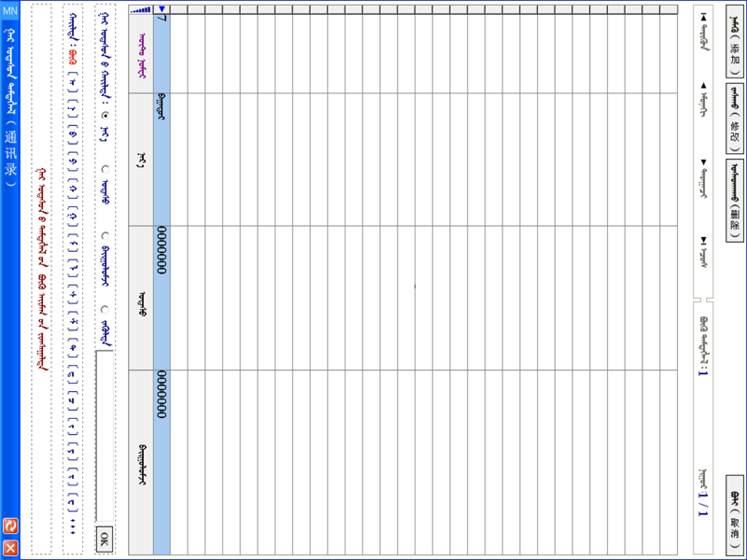Close the 通讯录 window
Screen dimensions: 747x560
(10, 548)
